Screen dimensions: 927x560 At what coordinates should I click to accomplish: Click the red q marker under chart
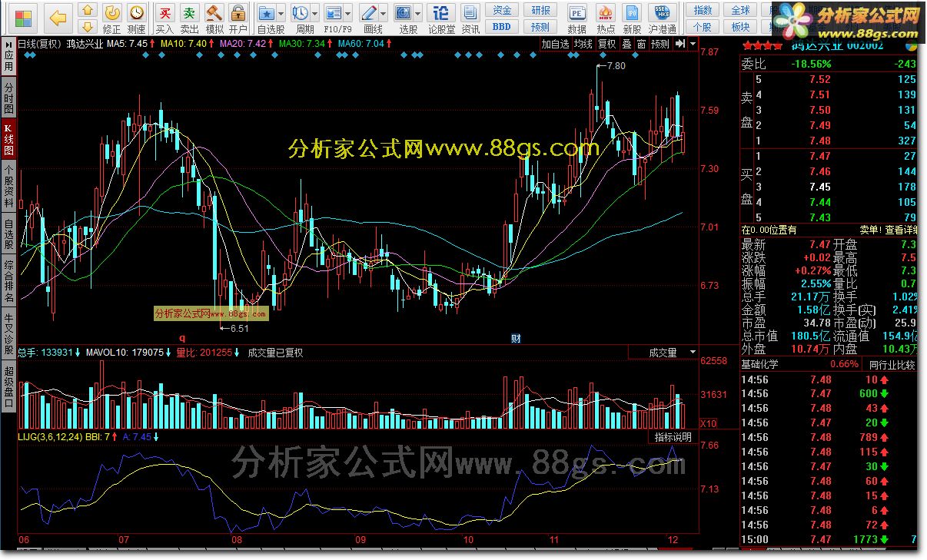tap(182, 337)
